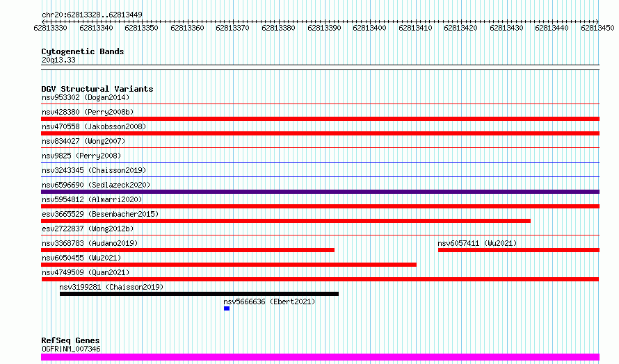
Task: Click the chr20:62813328..62813449 coordinate label
Action: (x=92, y=15)
